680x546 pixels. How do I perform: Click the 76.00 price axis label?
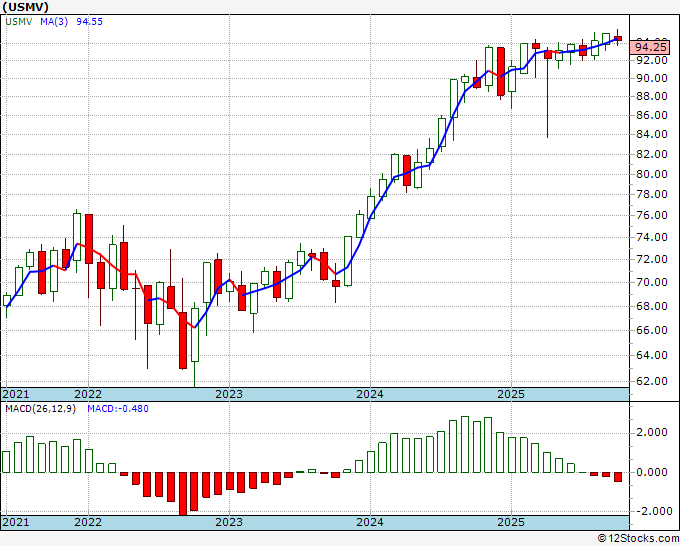pyautogui.click(x=652, y=216)
